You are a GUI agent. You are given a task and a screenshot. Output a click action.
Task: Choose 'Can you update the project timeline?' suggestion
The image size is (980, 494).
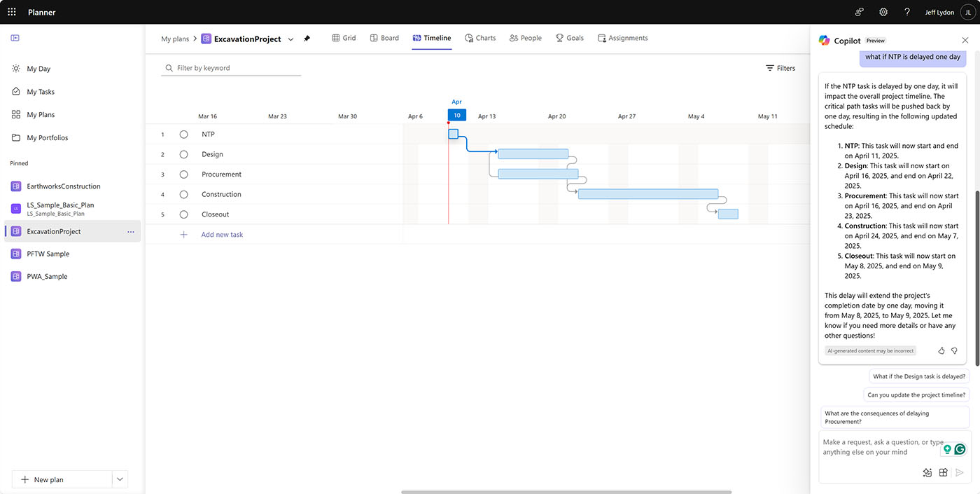(x=916, y=394)
